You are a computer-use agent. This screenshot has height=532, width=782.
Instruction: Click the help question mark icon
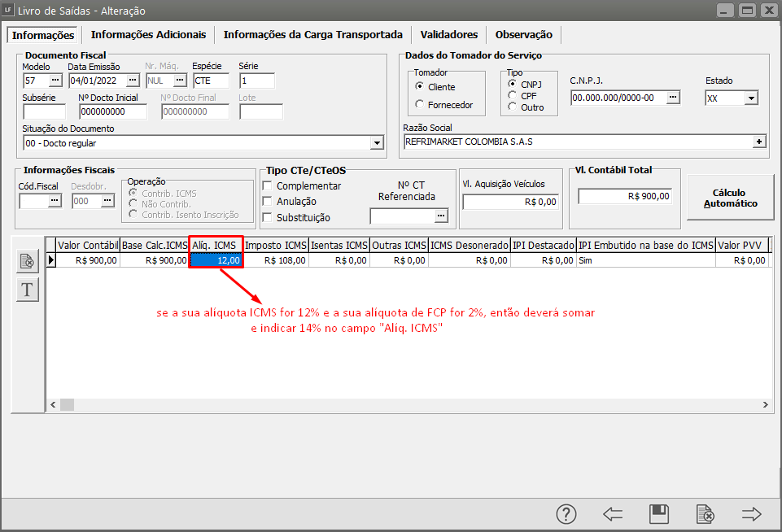click(566, 514)
